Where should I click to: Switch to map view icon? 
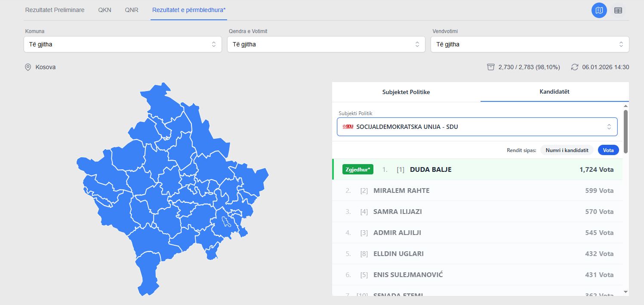coord(599,10)
